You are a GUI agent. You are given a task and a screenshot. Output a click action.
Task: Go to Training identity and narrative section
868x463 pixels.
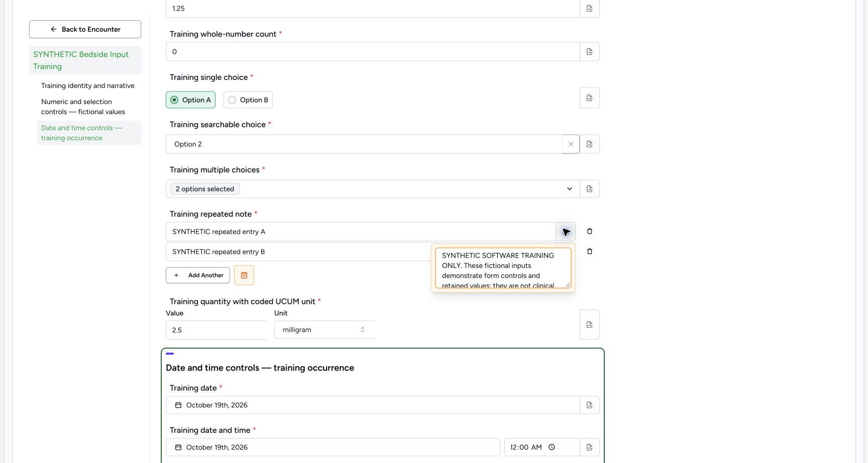(x=88, y=86)
